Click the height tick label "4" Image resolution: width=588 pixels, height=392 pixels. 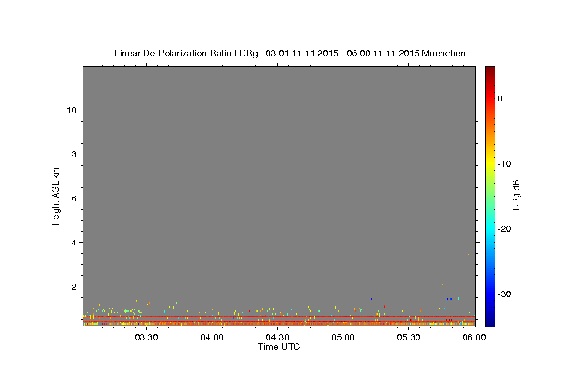tap(73, 243)
